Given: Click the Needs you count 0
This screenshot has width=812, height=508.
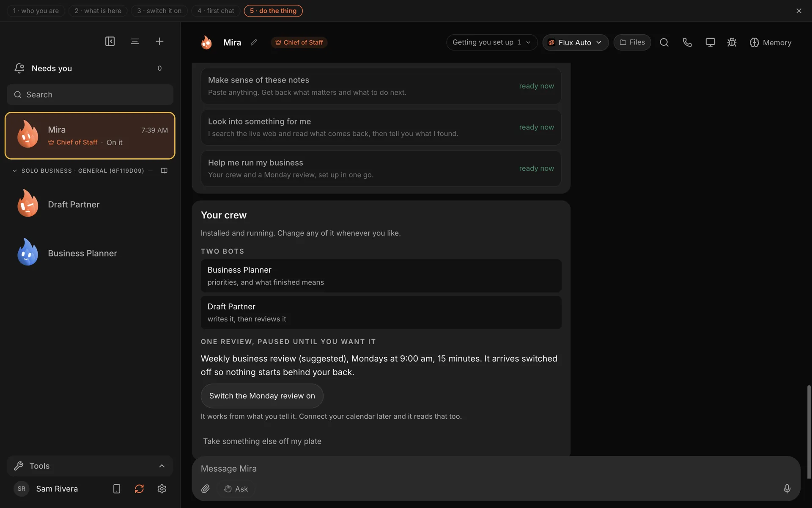Looking at the screenshot, I should point(159,68).
